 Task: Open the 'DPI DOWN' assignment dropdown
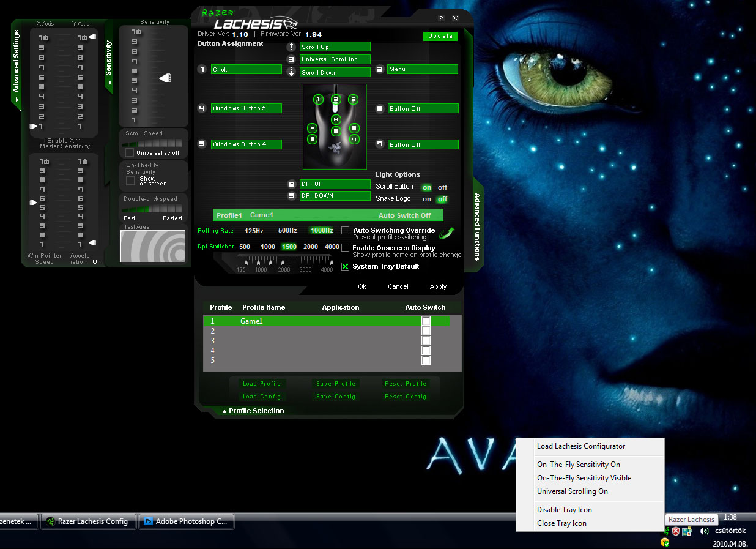[335, 196]
